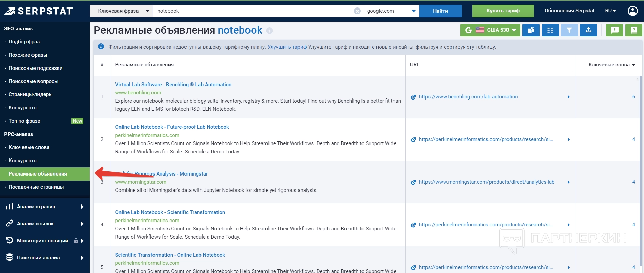Open the Ключевая фраза search type dropdown
The width and height of the screenshot is (644, 273).
point(122,11)
